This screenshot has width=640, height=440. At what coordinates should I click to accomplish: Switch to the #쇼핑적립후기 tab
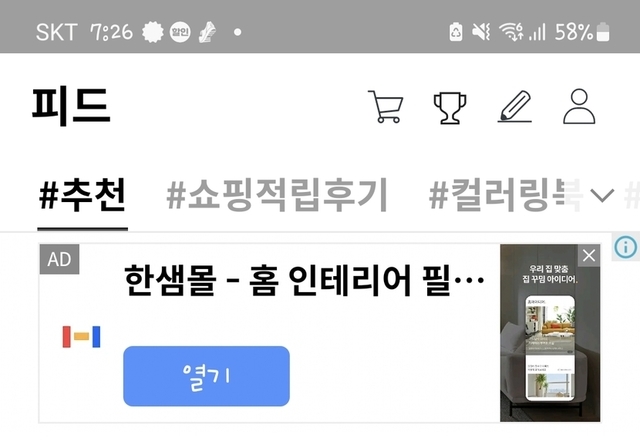click(277, 196)
